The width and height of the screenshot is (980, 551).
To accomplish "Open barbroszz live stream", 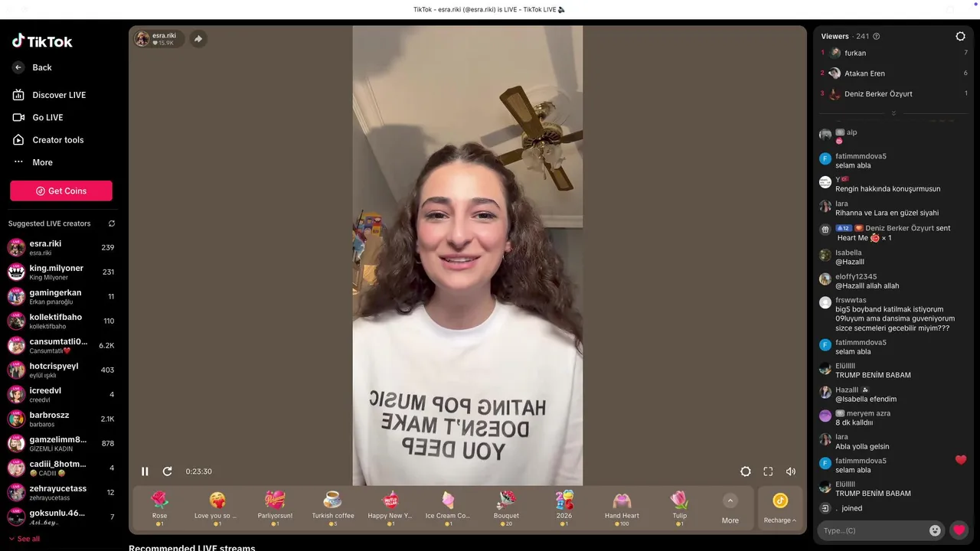I will tap(61, 419).
